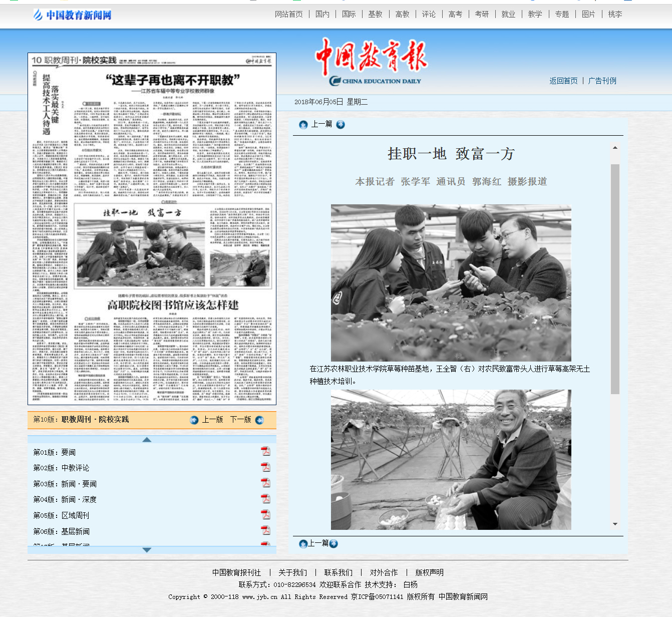This screenshot has width=672, height=617.
Task: Open the PDF icon for 第01版 要闻
Action: click(265, 451)
